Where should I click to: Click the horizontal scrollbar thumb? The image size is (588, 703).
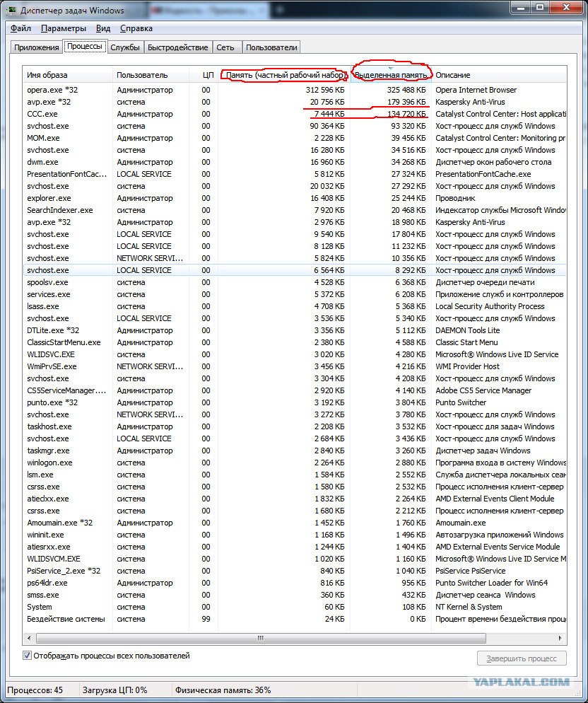261,638
